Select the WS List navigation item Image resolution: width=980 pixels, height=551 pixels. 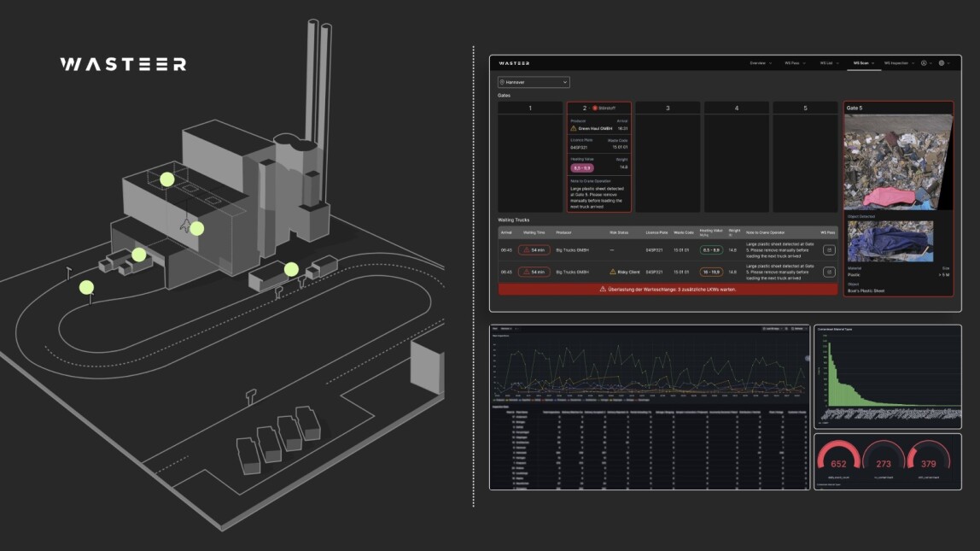[827, 63]
